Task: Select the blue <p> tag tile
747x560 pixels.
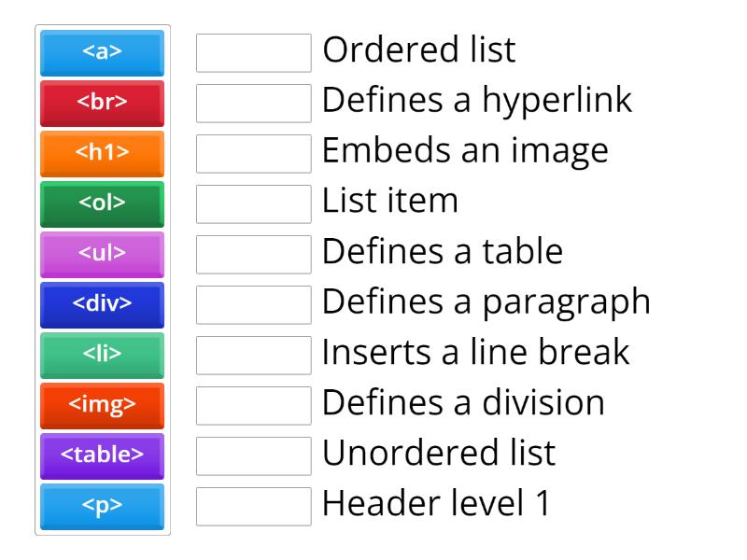Action: 102,507
